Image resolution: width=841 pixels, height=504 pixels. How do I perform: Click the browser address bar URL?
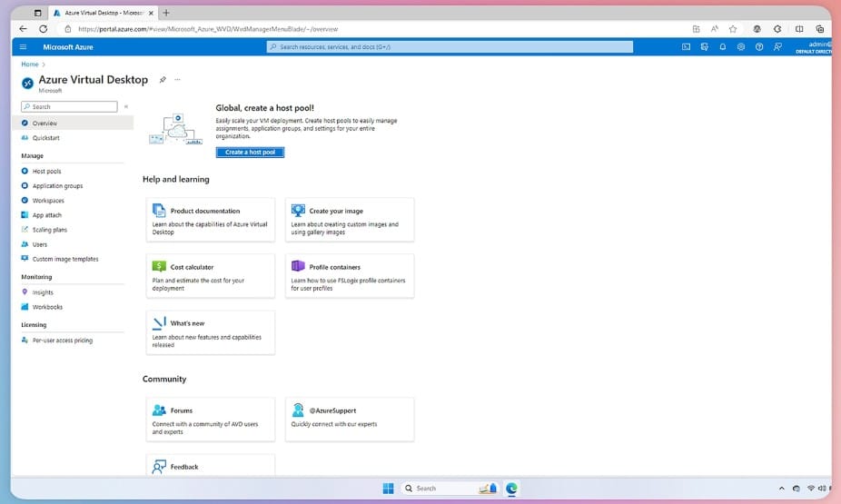(208, 29)
